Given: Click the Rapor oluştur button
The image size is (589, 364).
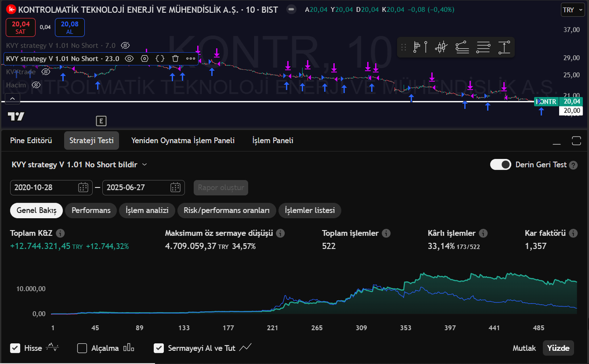Looking at the screenshot, I should point(221,187).
